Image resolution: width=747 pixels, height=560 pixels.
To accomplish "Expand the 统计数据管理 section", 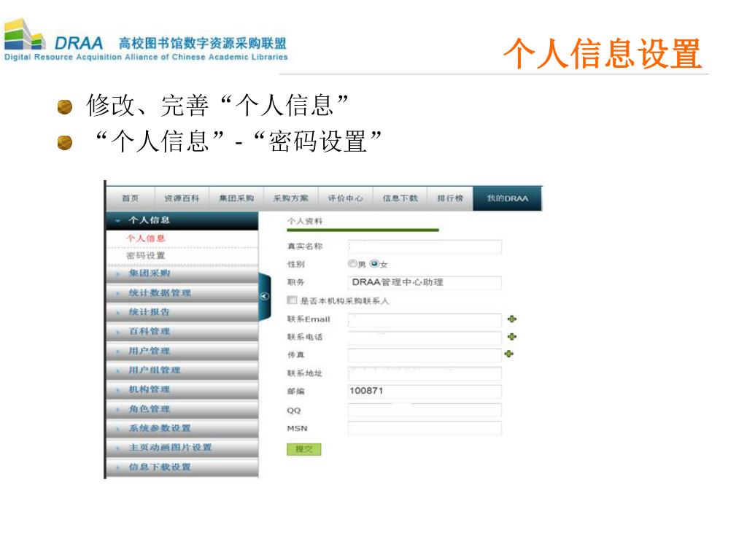I will (182, 293).
